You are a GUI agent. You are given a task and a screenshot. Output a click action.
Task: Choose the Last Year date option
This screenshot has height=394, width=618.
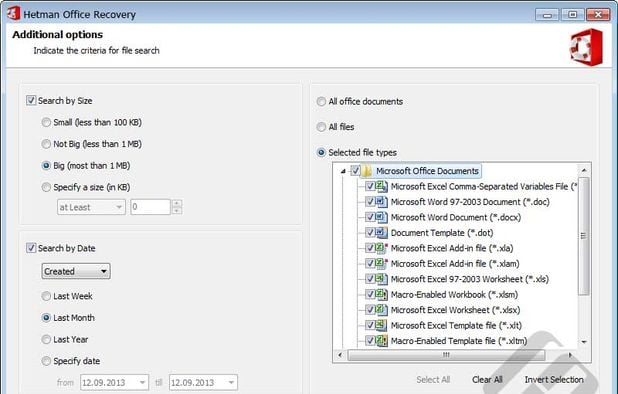tap(46, 339)
